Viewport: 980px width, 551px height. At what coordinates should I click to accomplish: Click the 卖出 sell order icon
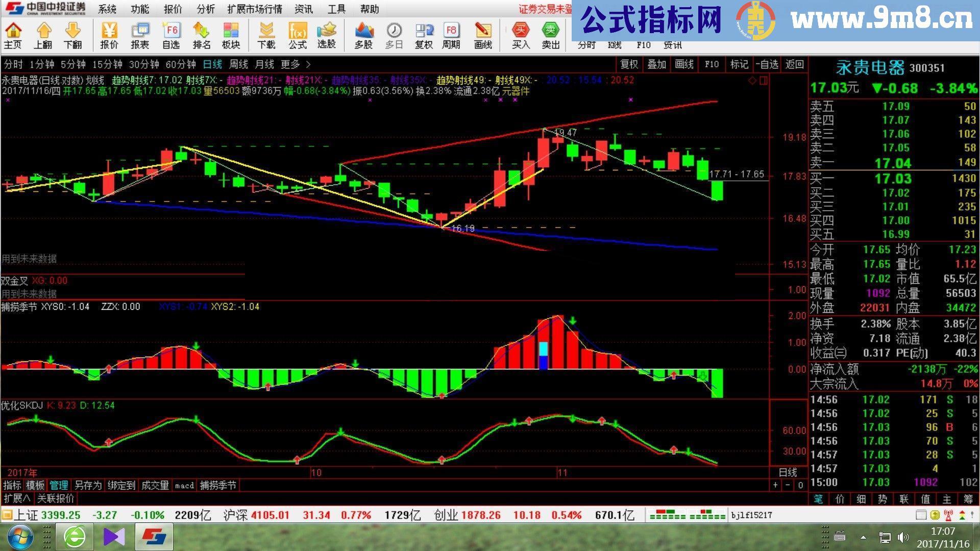pos(551,36)
